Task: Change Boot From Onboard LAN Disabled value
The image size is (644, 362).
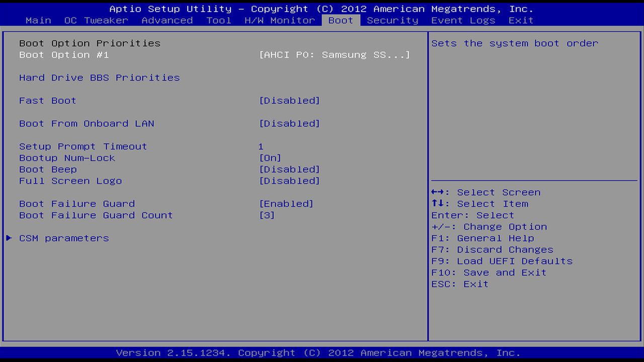Action: click(x=289, y=124)
